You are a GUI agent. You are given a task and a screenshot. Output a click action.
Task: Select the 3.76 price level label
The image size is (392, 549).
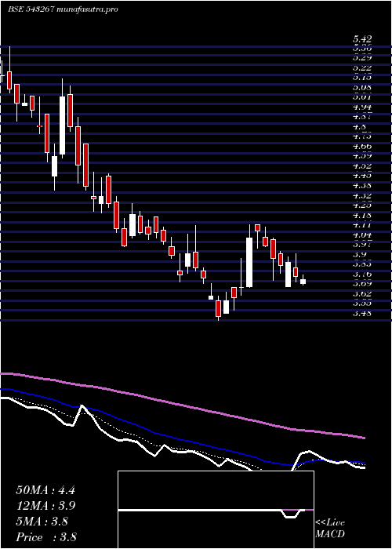[x=362, y=274]
